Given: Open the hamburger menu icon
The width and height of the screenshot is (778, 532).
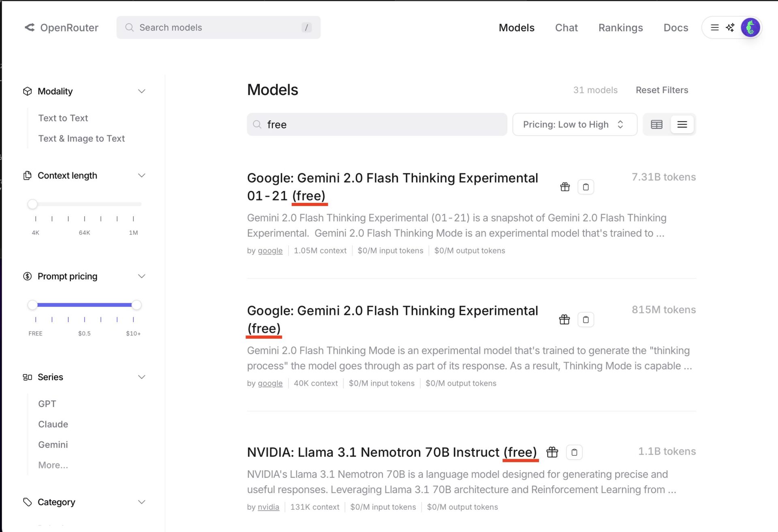Looking at the screenshot, I should [715, 28].
